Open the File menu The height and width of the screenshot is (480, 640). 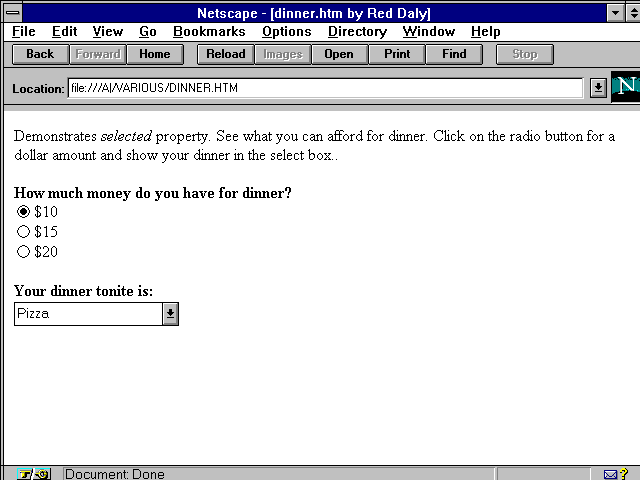point(23,32)
